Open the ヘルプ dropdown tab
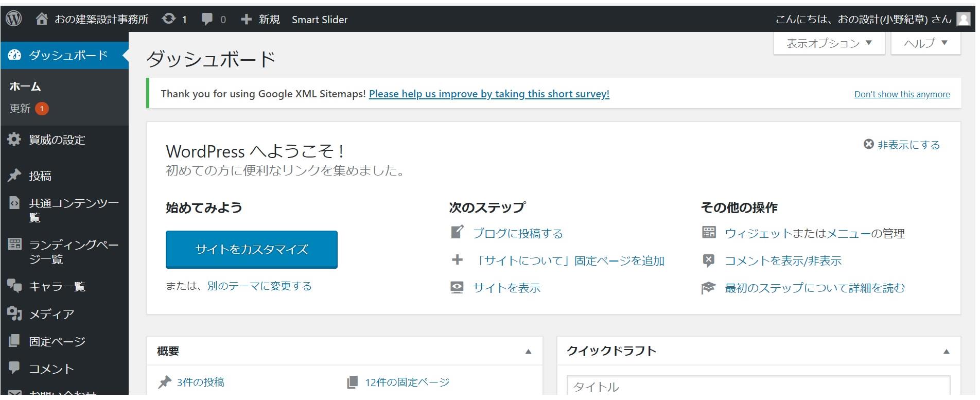This screenshot has height=400, width=980. coord(925,43)
